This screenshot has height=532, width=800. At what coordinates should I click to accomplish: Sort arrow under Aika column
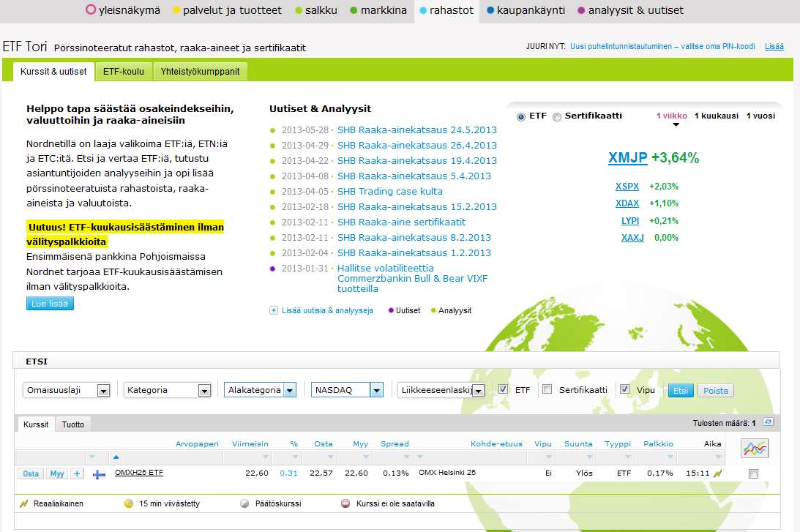point(718,457)
